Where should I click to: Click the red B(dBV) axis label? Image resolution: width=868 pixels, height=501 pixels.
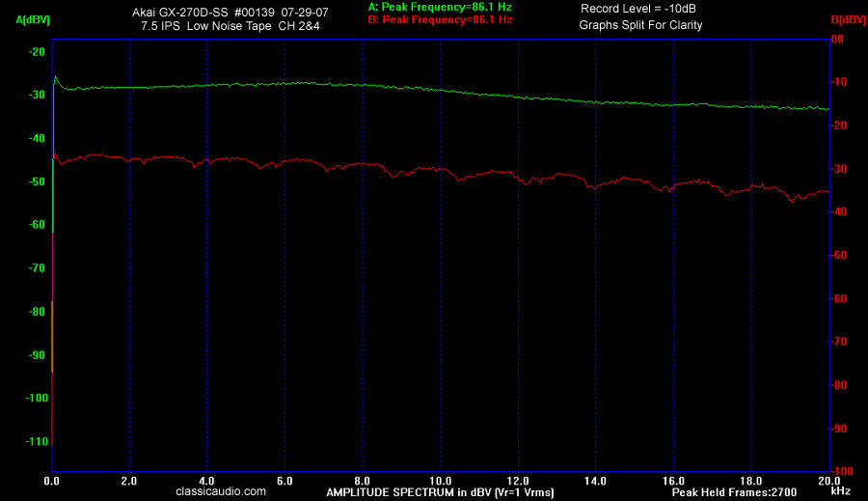point(848,18)
